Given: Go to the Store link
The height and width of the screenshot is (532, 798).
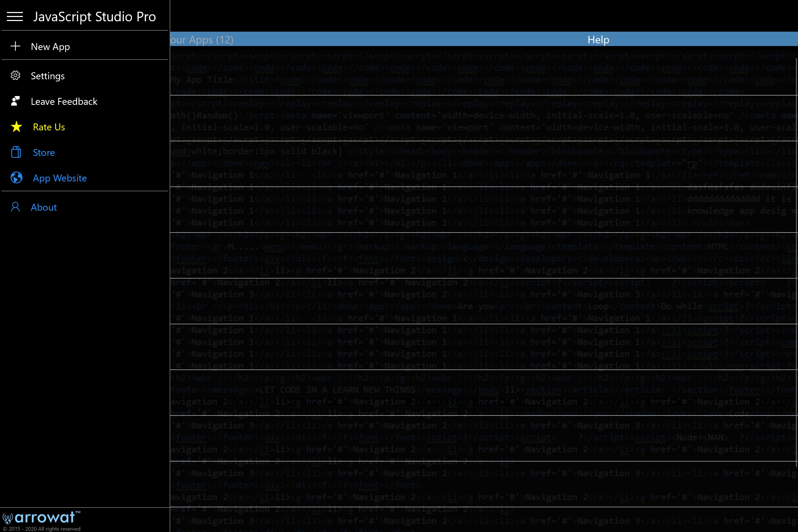Looking at the screenshot, I should (x=44, y=153).
